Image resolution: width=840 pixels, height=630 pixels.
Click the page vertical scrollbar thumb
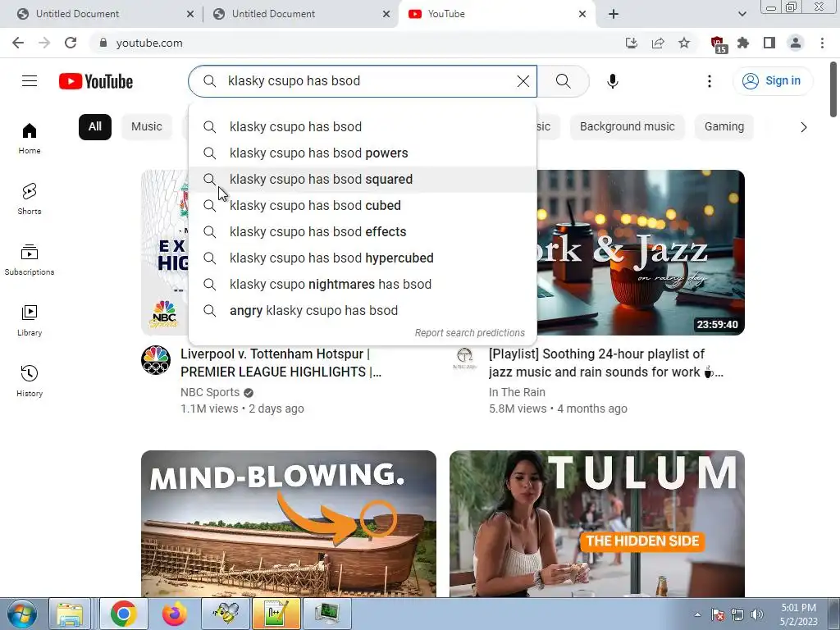pyautogui.click(x=833, y=89)
